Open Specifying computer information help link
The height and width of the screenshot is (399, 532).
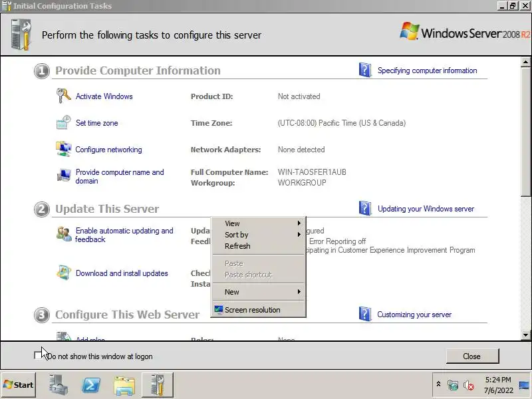[x=427, y=70]
